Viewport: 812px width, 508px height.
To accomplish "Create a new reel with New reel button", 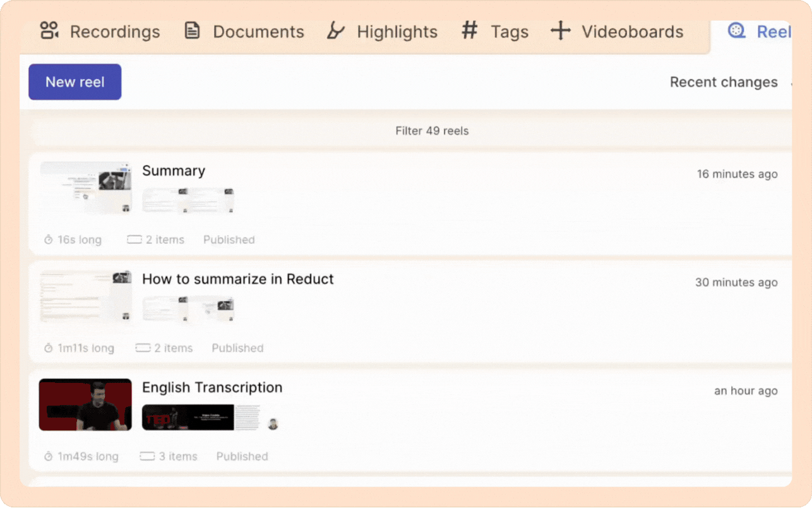I will pyautogui.click(x=75, y=82).
